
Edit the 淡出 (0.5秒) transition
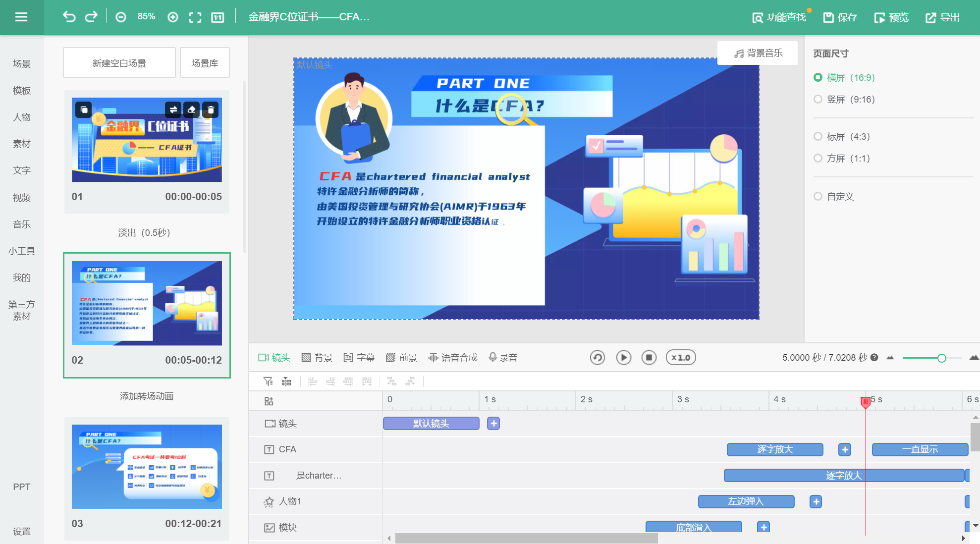(x=144, y=232)
